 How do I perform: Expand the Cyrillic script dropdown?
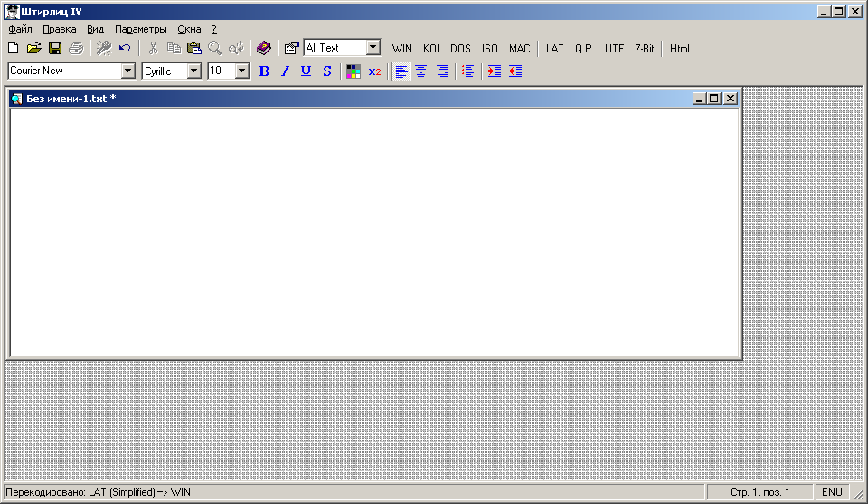193,71
